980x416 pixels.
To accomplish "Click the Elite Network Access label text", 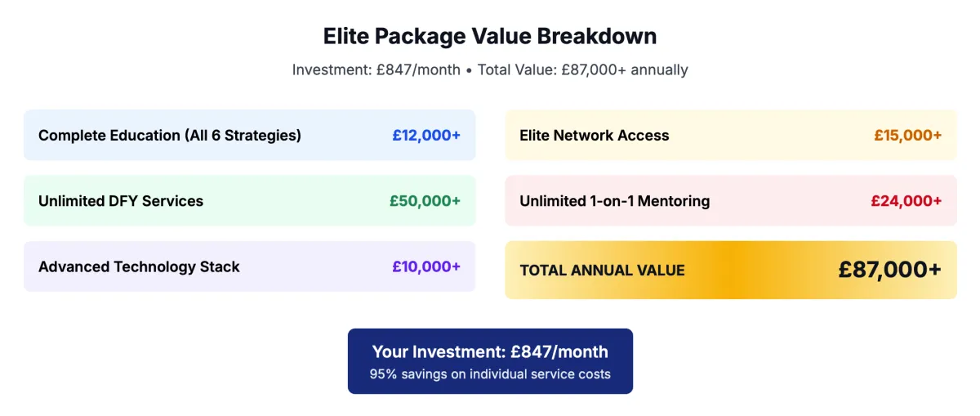I will click(x=595, y=135).
